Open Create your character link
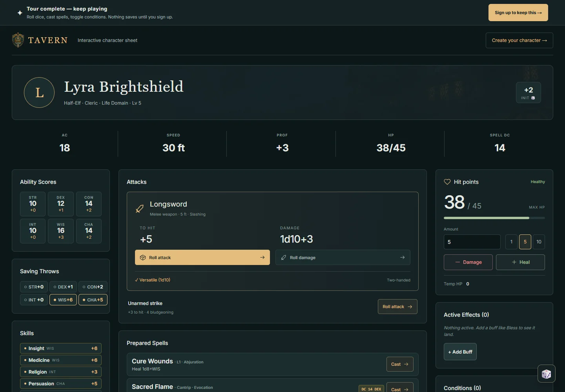 [519, 40]
